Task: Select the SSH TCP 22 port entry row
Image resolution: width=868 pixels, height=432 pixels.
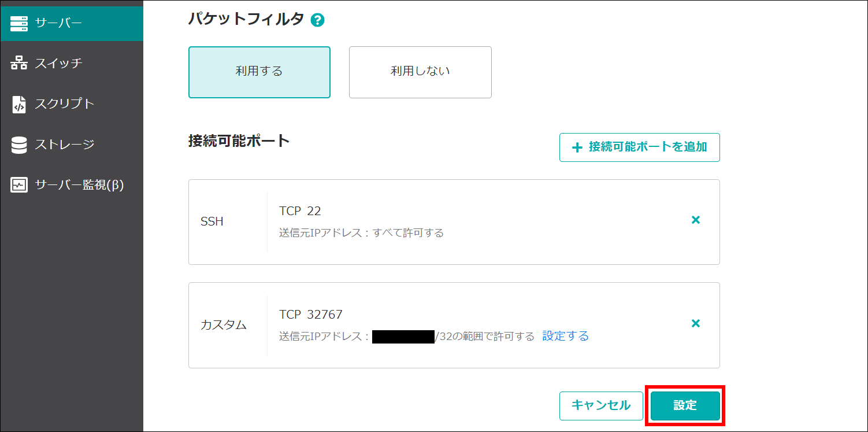Action: click(x=454, y=222)
